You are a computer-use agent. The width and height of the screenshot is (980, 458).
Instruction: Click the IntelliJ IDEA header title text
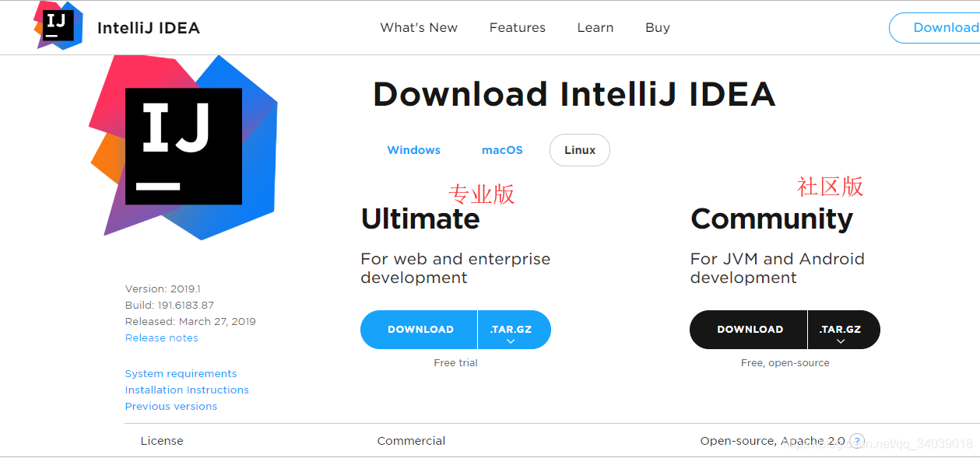pos(149,28)
